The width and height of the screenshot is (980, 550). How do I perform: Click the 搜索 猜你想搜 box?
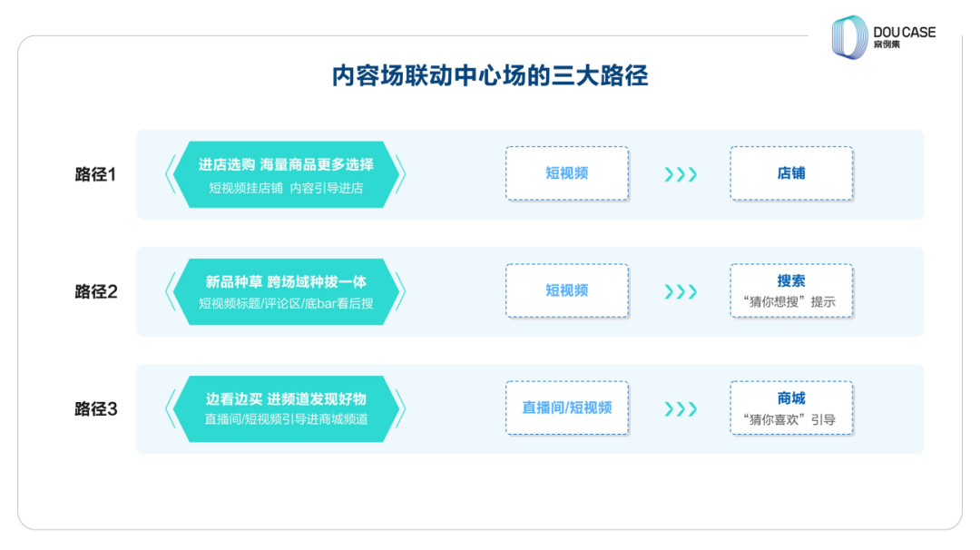click(x=791, y=290)
